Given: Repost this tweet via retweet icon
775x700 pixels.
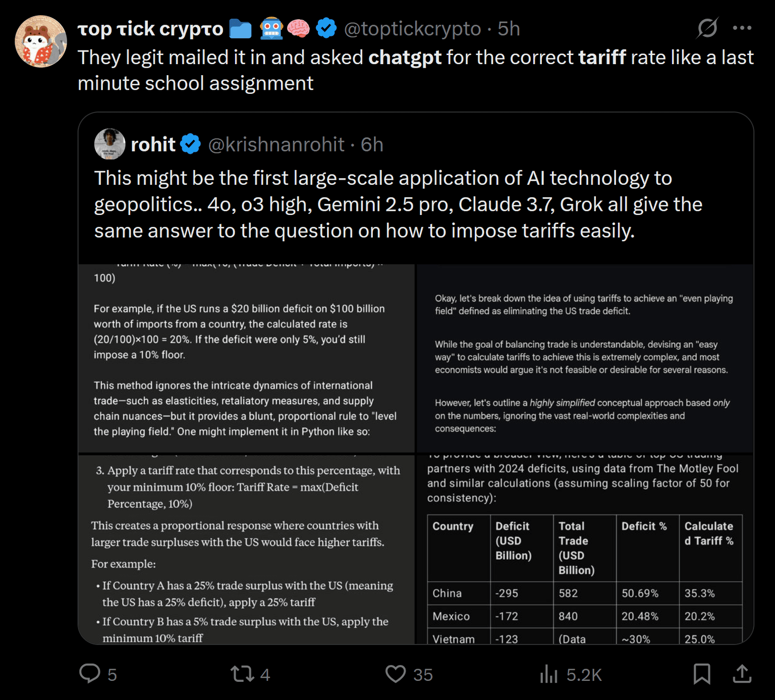Looking at the screenshot, I should coord(242,674).
